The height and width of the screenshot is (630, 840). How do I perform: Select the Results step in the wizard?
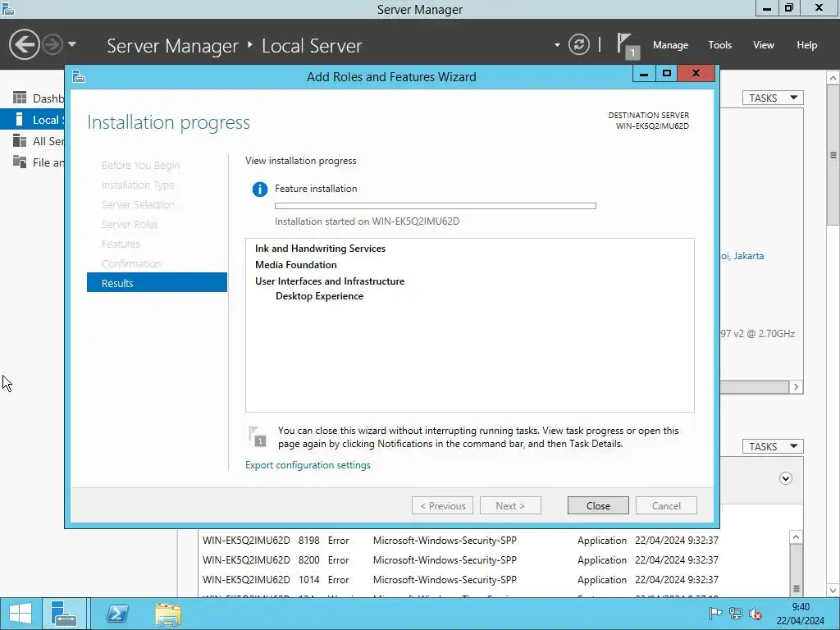click(x=157, y=283)
